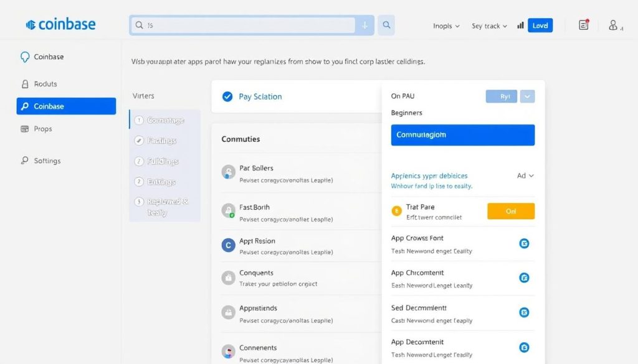Viewport: 638px width, 364px height.
Task: Click the coinbase logo
Action: coord(60,25)
